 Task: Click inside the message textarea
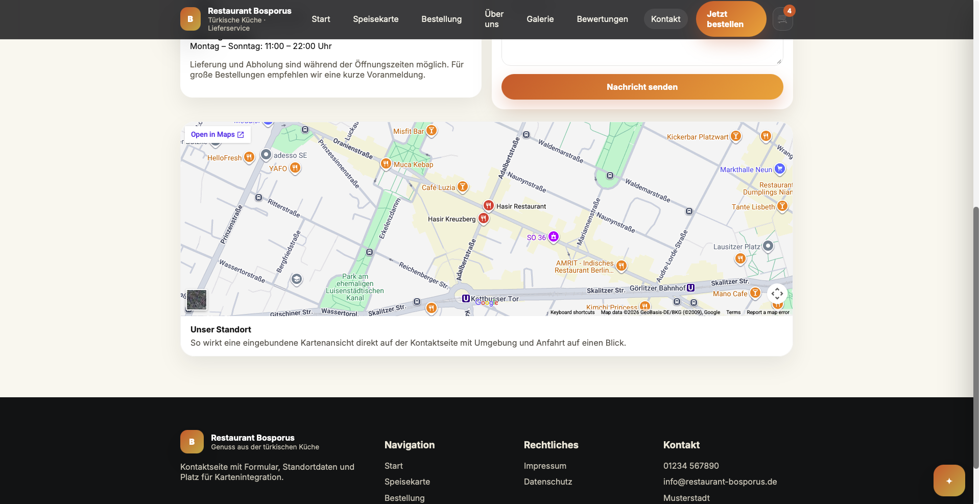[x=642, y=52]
